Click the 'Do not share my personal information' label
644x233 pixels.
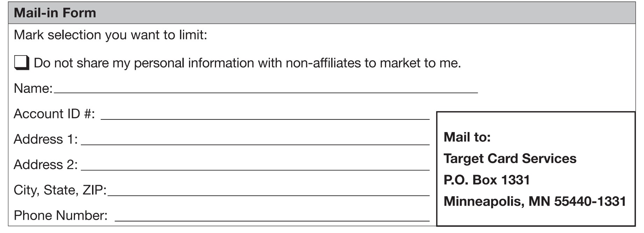(x=247, y=63)
